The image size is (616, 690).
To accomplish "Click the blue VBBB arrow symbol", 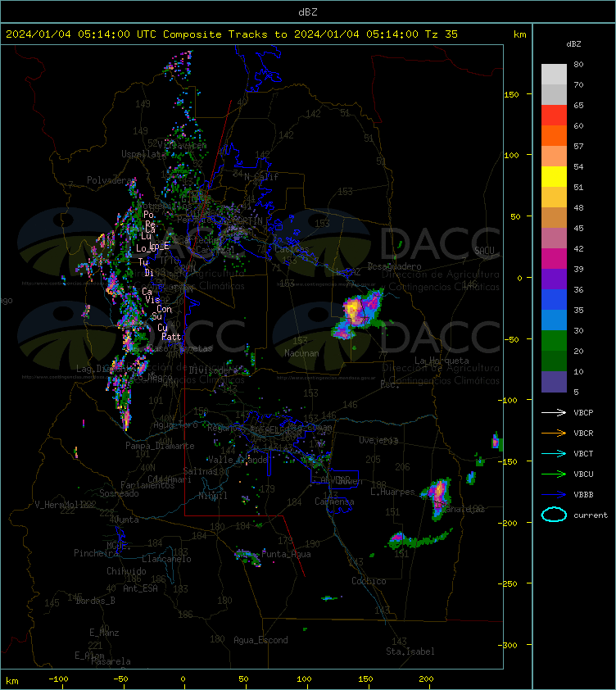I will 554,495.
